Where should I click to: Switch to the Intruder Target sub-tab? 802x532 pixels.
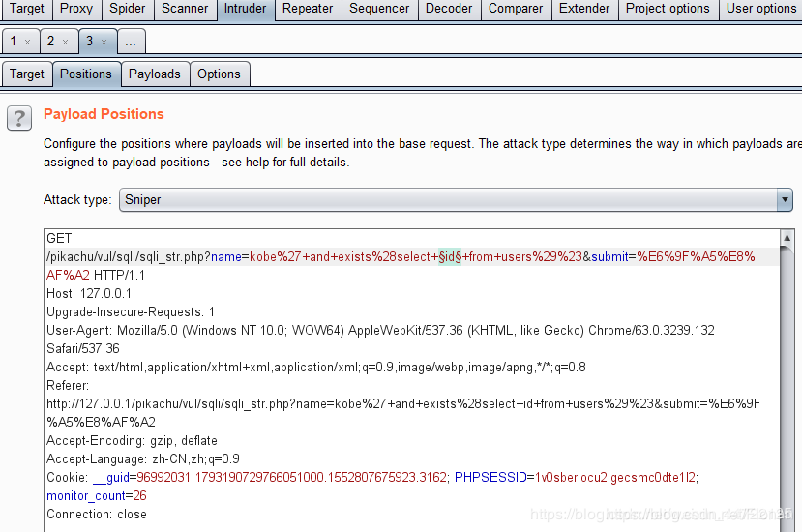(x=26, y=74)
